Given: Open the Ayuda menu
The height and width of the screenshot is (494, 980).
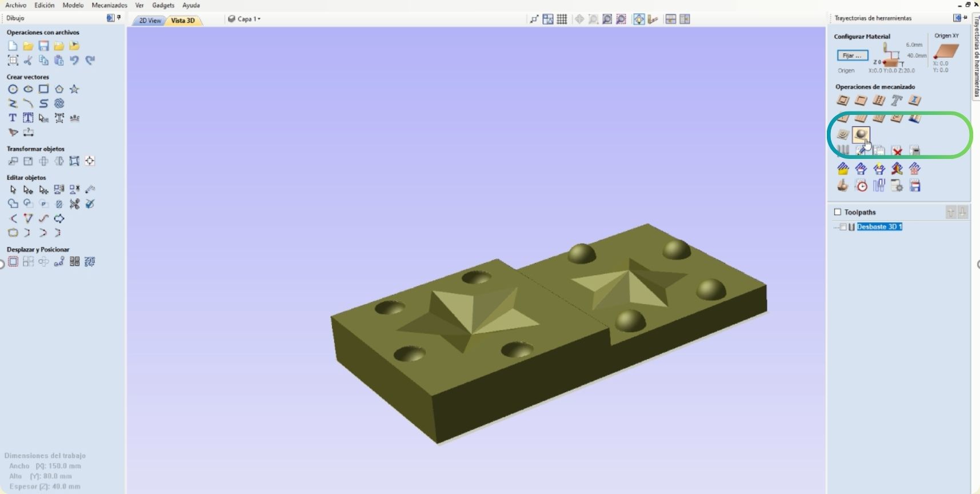Looking at the screenshot, I should 191,5.
